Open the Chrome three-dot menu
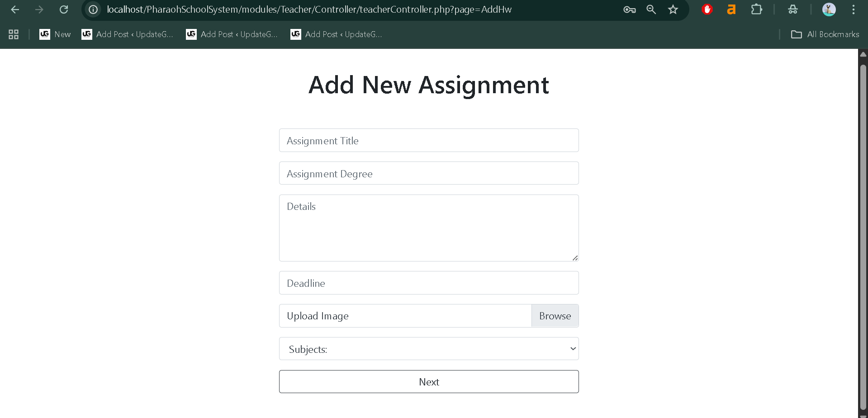This screenshot has height=418, width=868. click(x=853, y=9)
